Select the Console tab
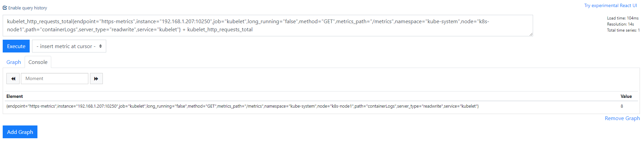This screenshot has height=148, width=644. 38,62
